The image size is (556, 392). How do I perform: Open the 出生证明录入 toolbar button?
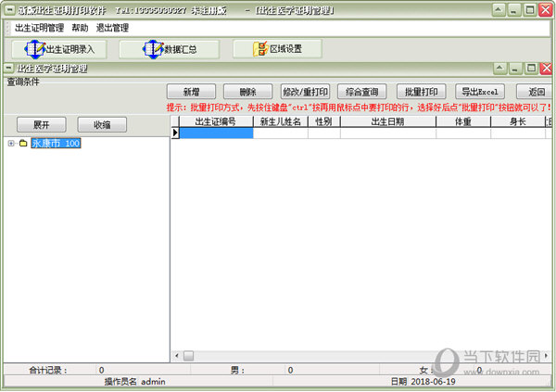coord(59,49)
